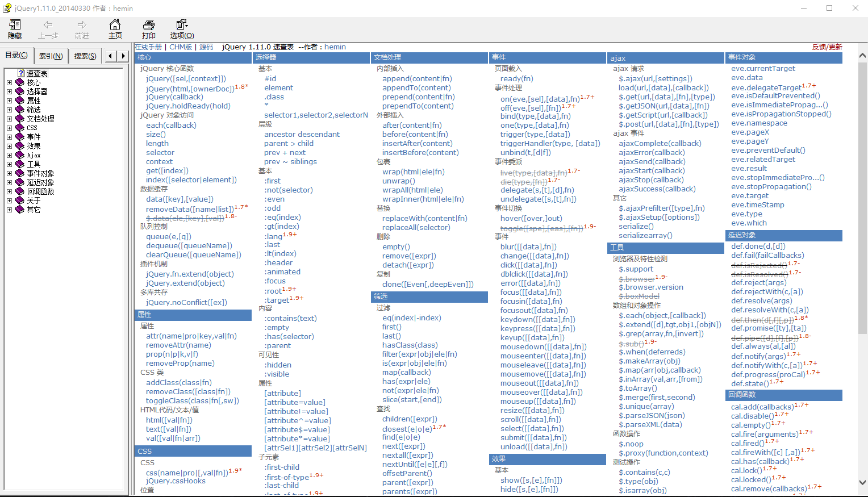
Task: Open the 在线手册 link
Action: pyautogui.click(x=148, y=47)
